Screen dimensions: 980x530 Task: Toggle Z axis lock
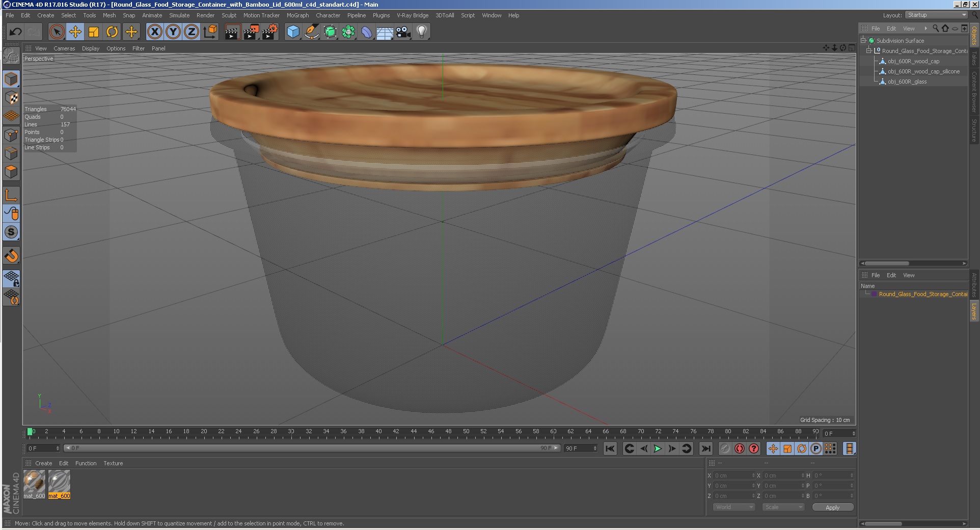192,32
